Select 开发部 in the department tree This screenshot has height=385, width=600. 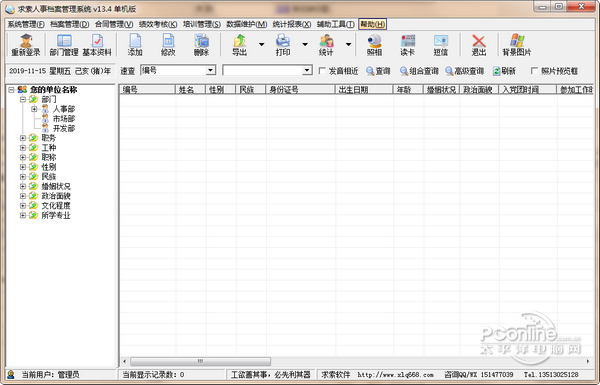[x=64, y=128]
